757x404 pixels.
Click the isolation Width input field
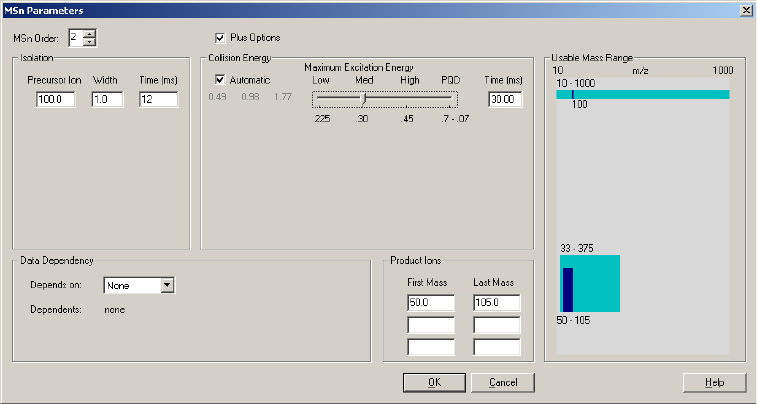pyautogui.click(x=107, y=99)
